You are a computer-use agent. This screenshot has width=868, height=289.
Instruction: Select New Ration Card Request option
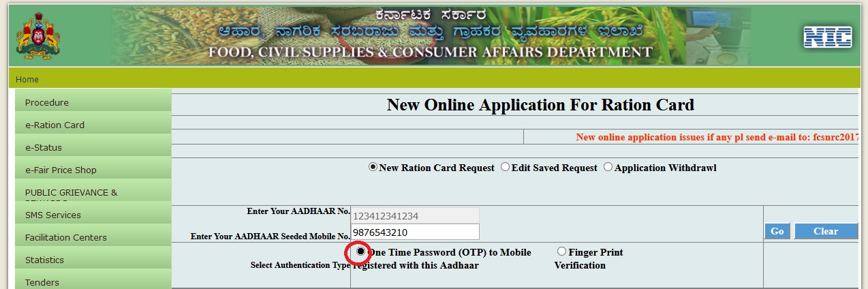[373, 167]
